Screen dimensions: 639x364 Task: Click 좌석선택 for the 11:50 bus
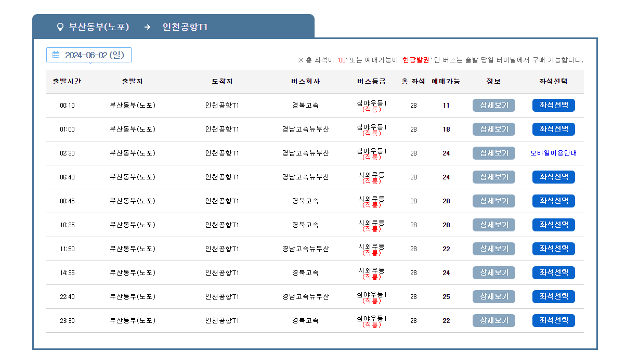(554, 249)
